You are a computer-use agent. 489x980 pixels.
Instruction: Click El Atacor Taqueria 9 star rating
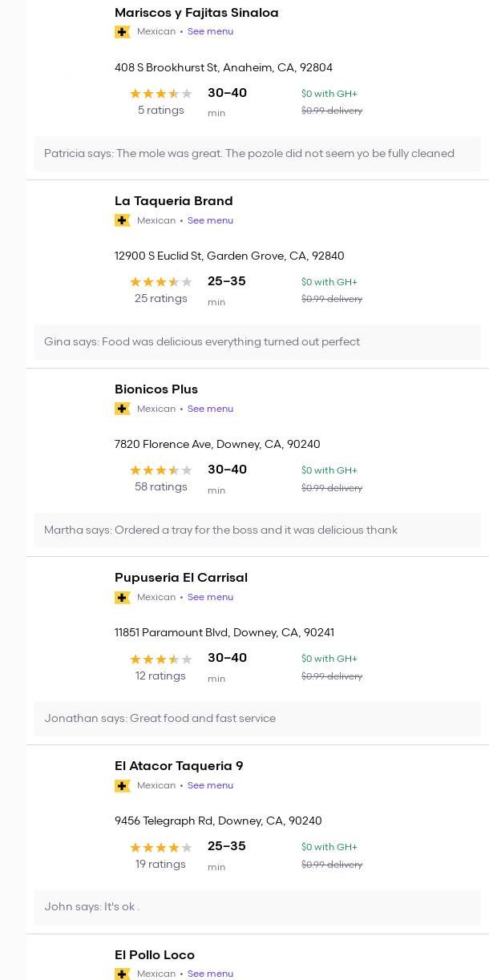click(x=160, y=847)
